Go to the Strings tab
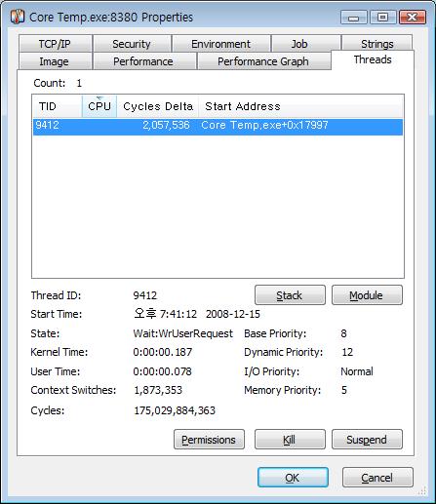The width and height of the screenshot is (436, 504). [x=377, y=43]
